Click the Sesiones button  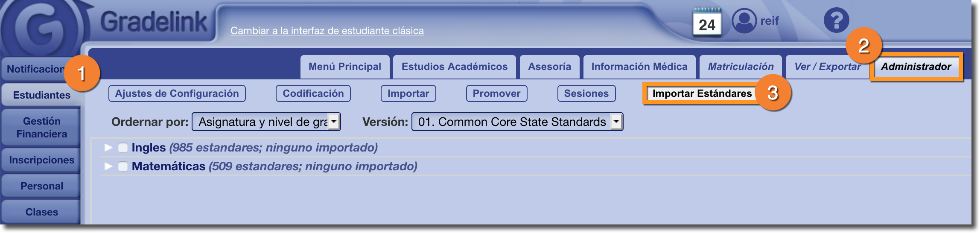586,93
